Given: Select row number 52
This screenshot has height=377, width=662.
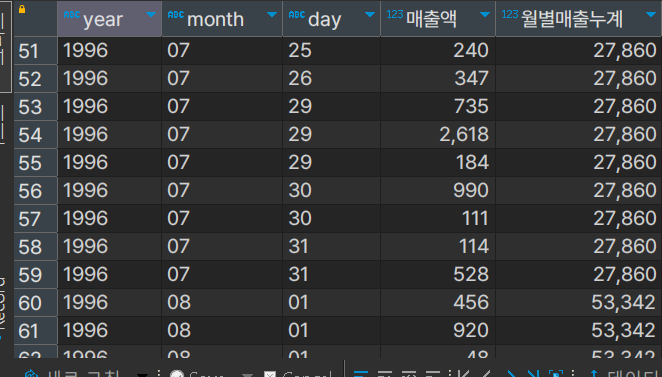Looking at the screenshot, I should pyautogui.click(x=35, y=79).
